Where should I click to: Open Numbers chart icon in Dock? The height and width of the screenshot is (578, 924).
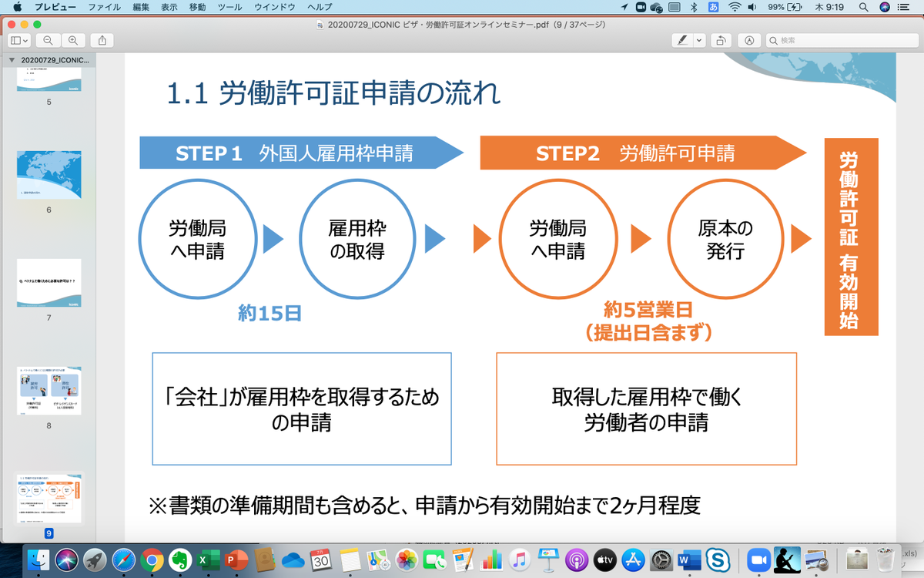[491, 560]
